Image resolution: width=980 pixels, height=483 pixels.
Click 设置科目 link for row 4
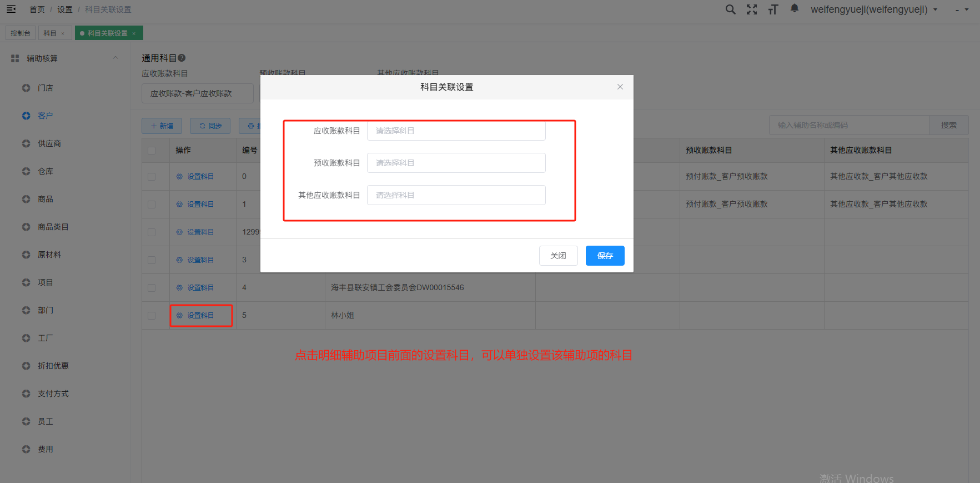195,288
